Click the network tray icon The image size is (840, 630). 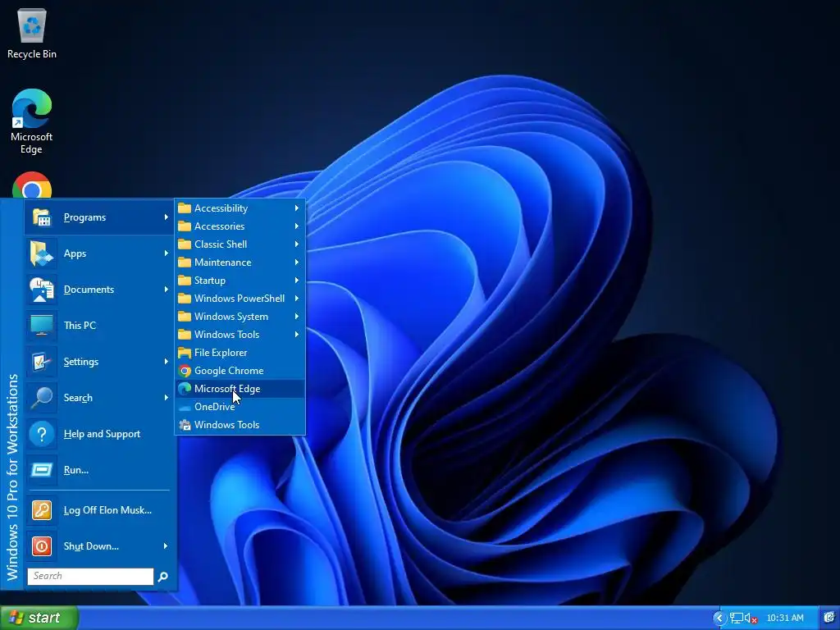pyautogui.click(x=737, y=618)
